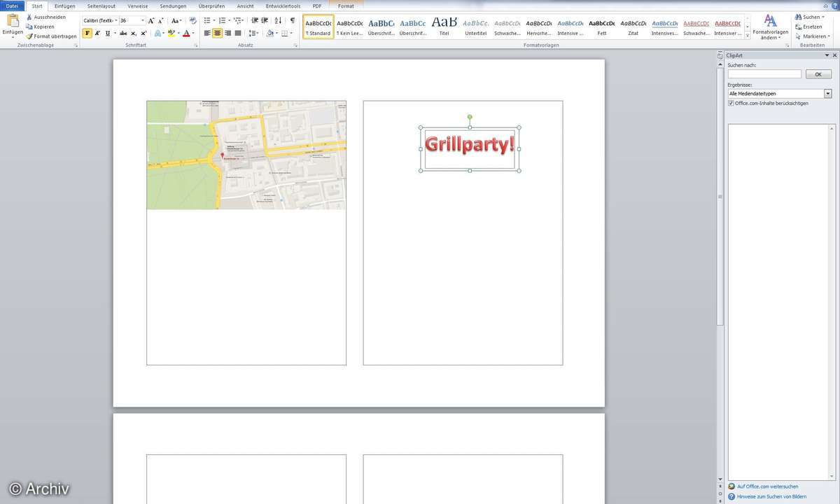
Task: Open Schriftart dialog launcher
Action: tap(195, 45)
